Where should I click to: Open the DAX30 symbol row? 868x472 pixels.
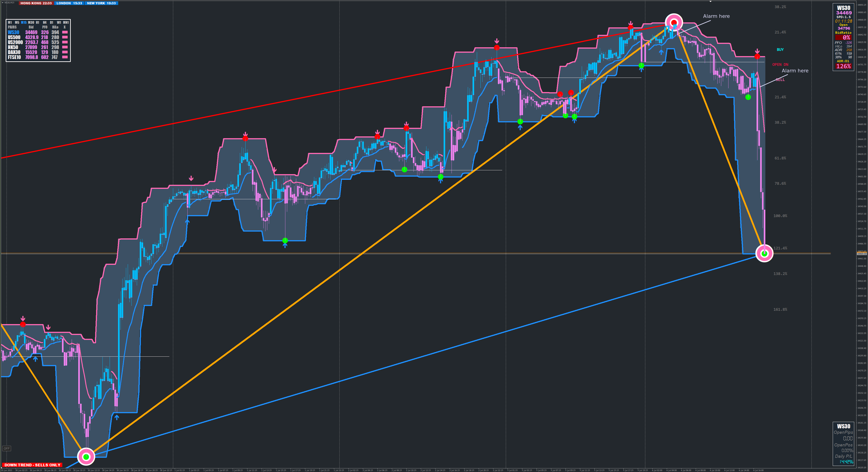click(14, 52)
